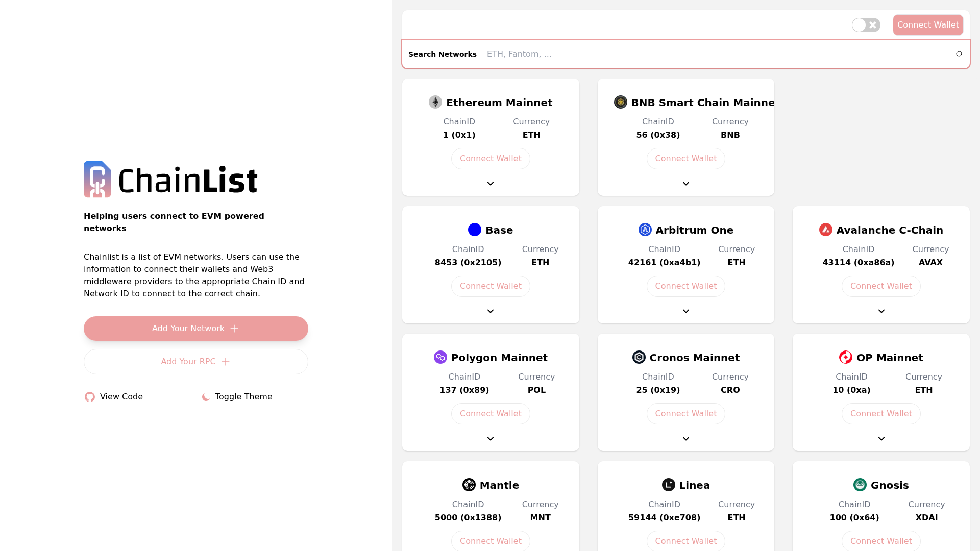
Task: Expand the Cronos Mainnet card details
Action: pos(686,439)
